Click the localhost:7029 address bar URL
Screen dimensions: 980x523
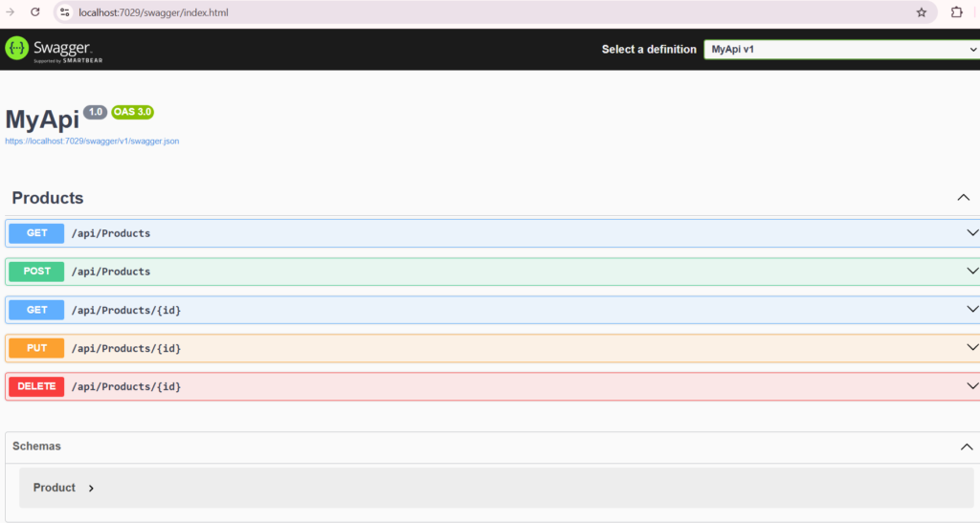click(153, 12)
